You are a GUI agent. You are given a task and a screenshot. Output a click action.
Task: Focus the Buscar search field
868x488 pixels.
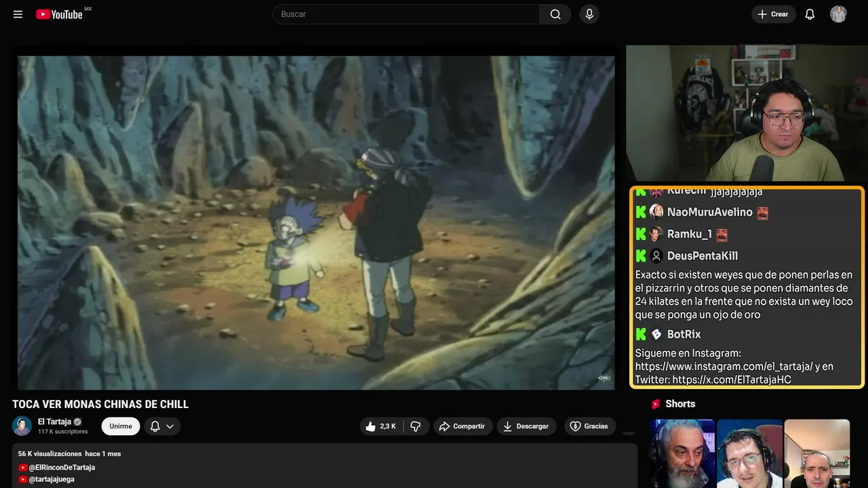406,14
